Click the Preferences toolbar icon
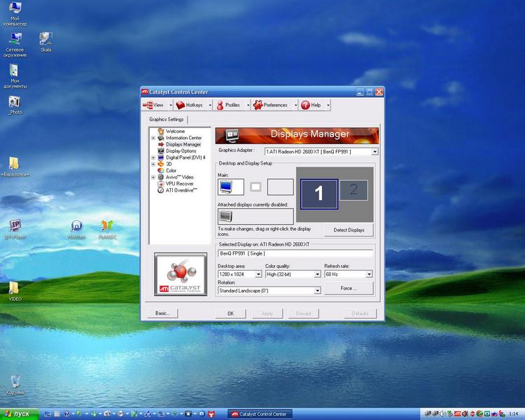This screenshot has height=420, width=525. tap(258, 105)
